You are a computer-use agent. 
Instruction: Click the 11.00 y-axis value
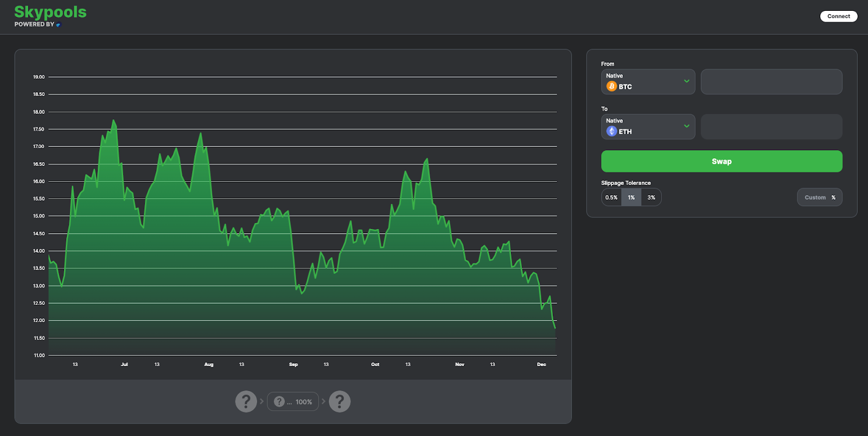(x=39, y=356)
